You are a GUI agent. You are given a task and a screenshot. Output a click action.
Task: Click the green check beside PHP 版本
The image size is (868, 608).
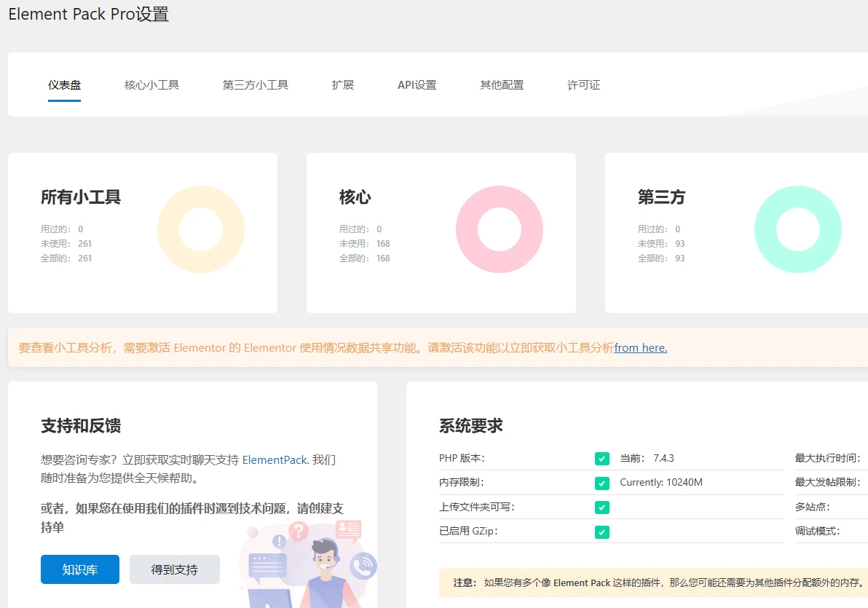[601, 458]
